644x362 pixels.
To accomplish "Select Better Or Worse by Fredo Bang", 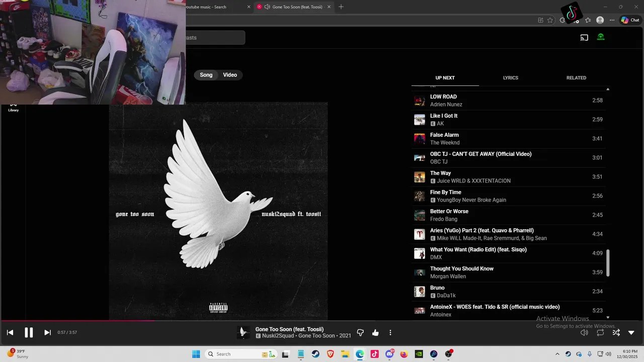I will [508, 215].
